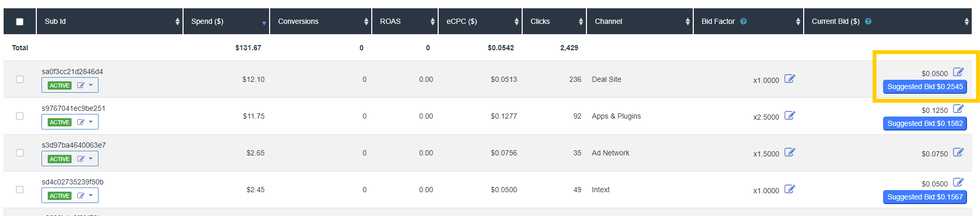Screen dimensions: 980x216
Task: Open ACTIVE status dropdown for sa0f3cc21d2846d4
Action: click(91, 85)
